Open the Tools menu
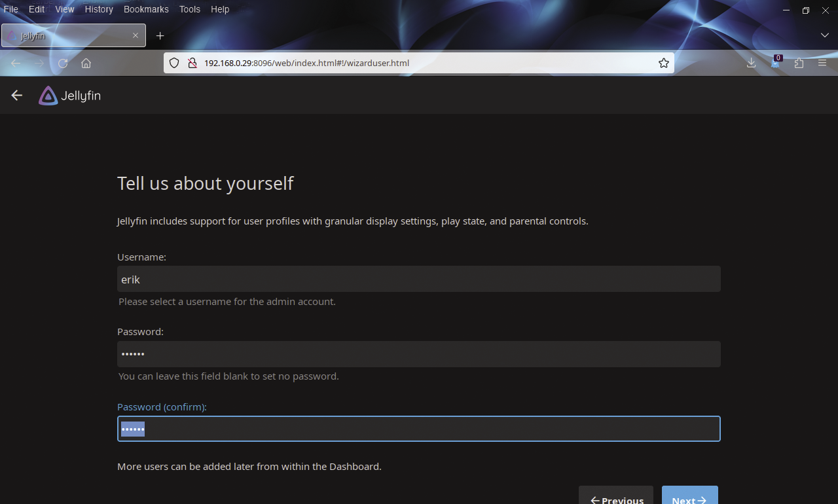This screenshot has width=838, height=504. pos(190,9)
